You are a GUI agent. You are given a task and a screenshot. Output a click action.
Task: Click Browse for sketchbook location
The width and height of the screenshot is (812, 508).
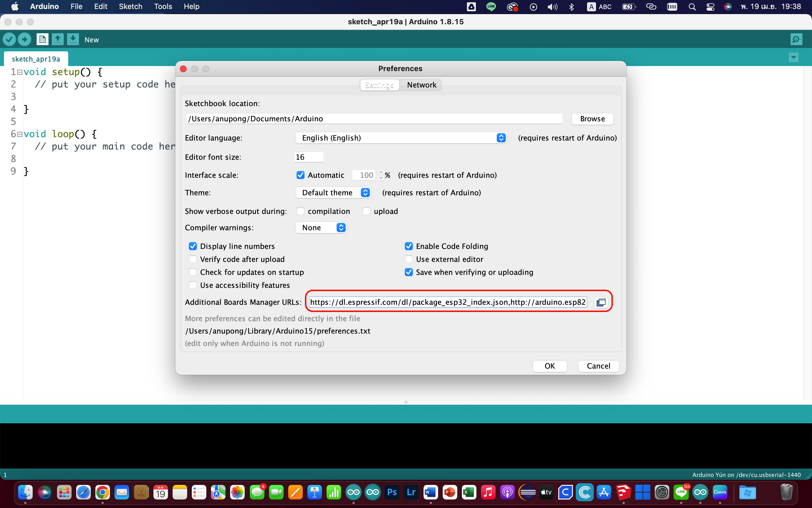tap(592, 119)
